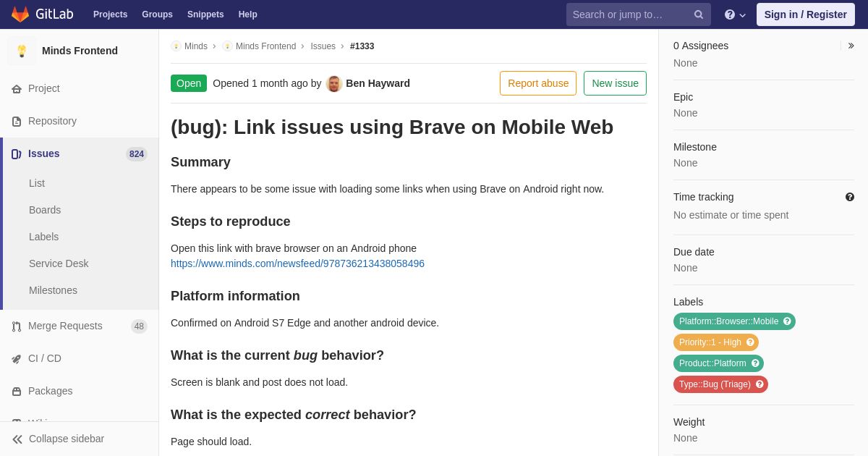Click the Merge Requests count badge 48
Image resolution: width=868 pixels, height=456 pixels.
click(139, 326)
